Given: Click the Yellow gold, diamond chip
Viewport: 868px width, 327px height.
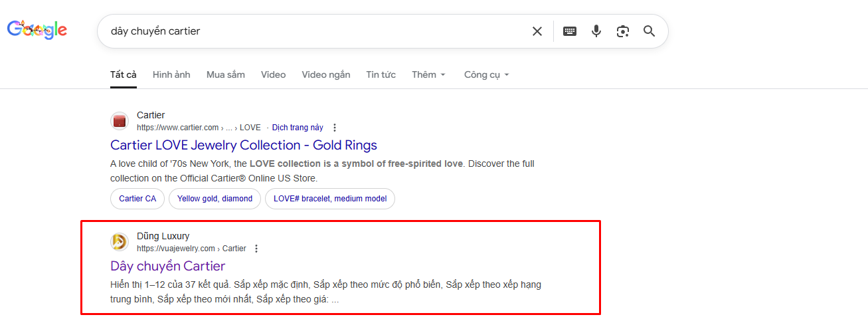Looking at the screenshot, I should point(215,199).
